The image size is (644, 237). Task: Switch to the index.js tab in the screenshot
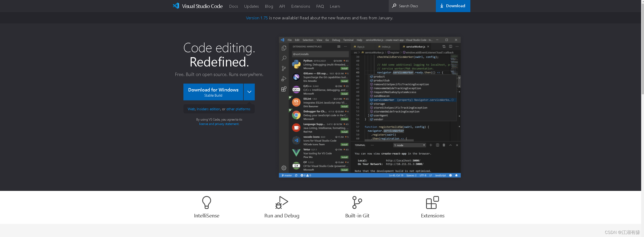386,47
